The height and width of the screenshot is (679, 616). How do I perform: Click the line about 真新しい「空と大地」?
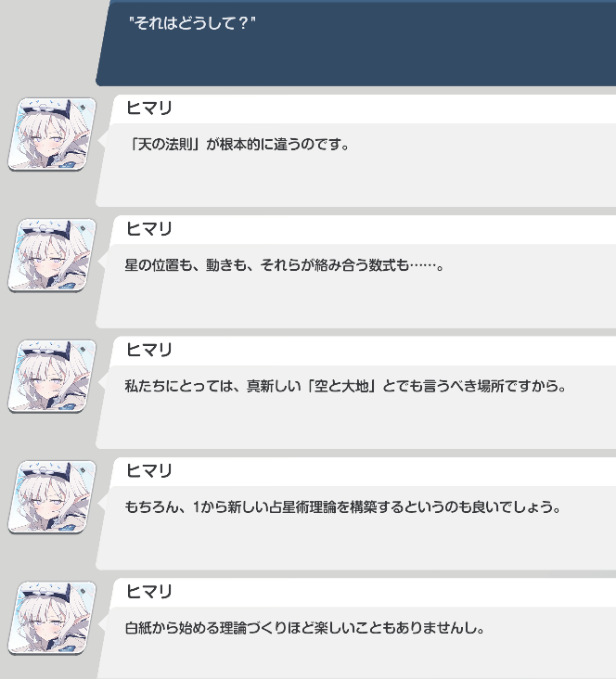coord(346,386)
